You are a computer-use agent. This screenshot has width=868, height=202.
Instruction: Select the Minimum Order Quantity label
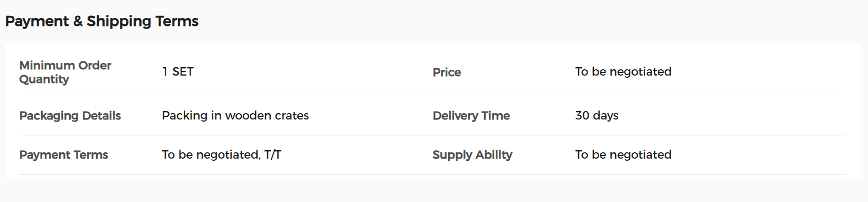click(x=65, y=72)
